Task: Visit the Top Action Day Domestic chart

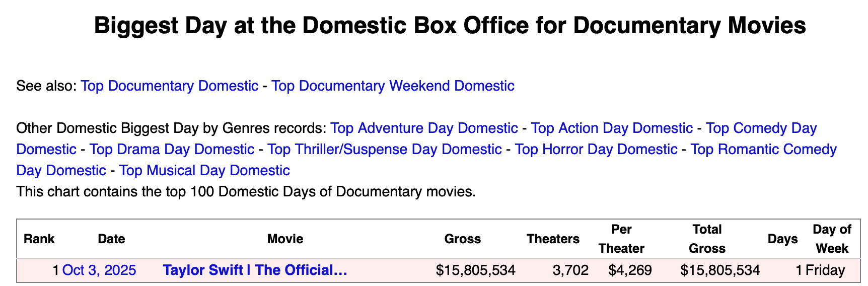Action: 612,128
